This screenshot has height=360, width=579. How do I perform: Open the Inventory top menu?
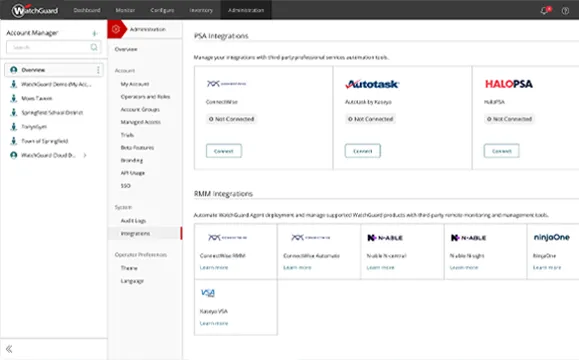coord(201,10)
